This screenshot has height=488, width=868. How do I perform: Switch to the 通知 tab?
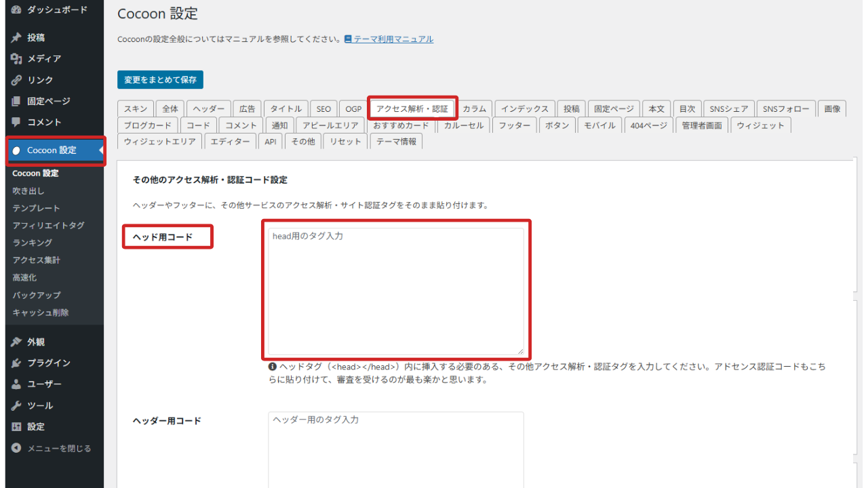tap(280, 125)
